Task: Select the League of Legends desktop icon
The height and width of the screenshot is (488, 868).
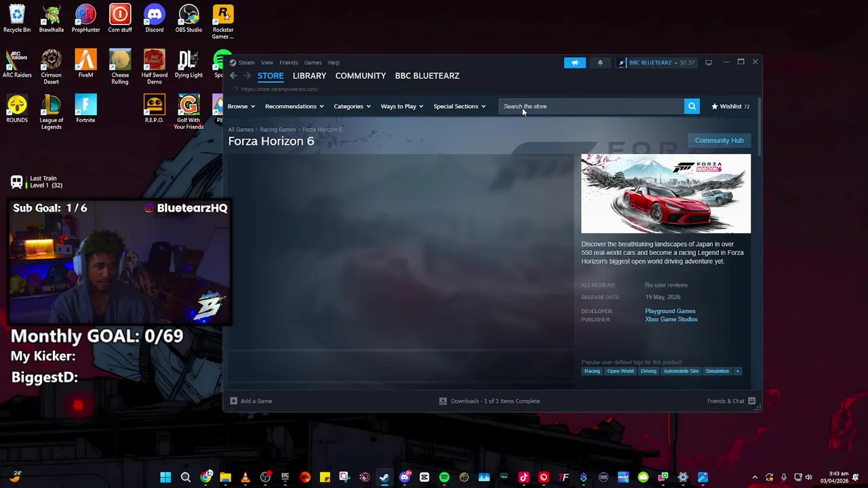Action: 51,112
